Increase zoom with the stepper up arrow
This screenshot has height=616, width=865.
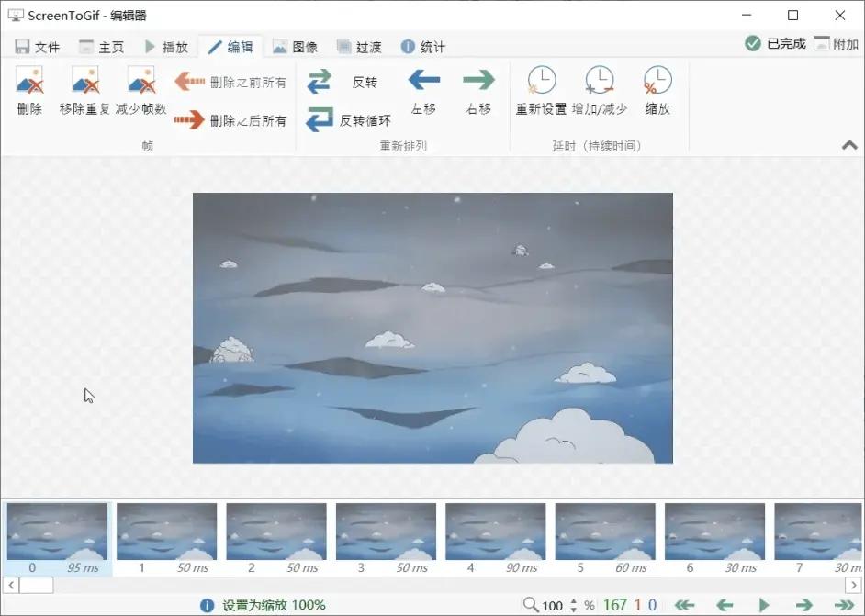[574, 601]
